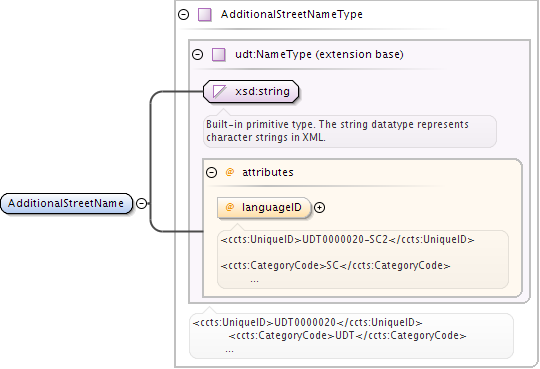Collapse the AdditionalStreetNameType section
The width and height of the screenshot is (540, 369).
coord(184,14)
